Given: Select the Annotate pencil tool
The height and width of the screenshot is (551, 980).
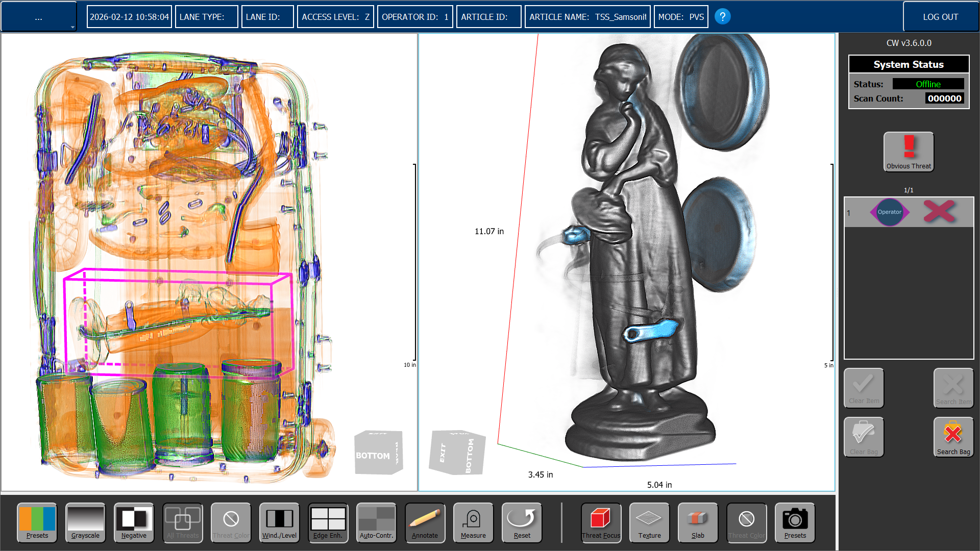Looking at the screenshot, I should (x=425, y=522).
